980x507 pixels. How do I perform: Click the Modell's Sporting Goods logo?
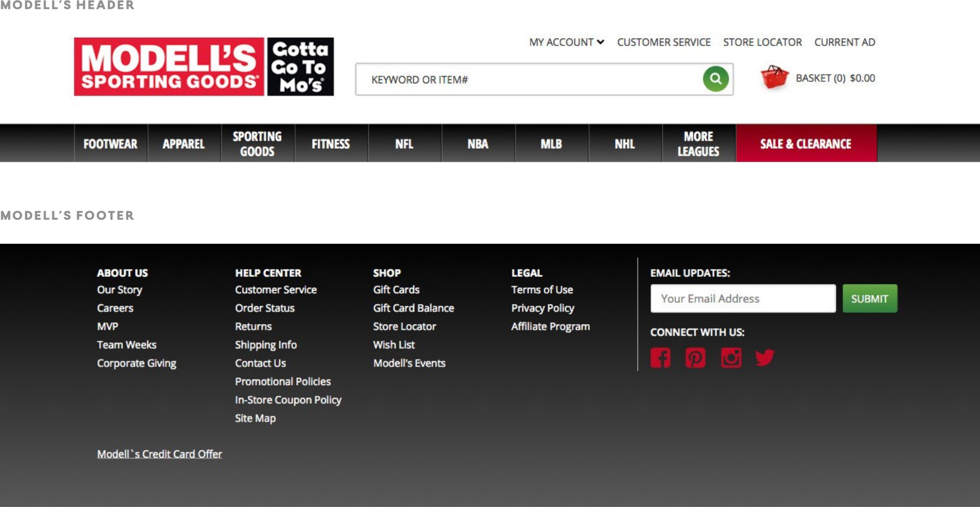pyautogui.click(x=169, y=67)
